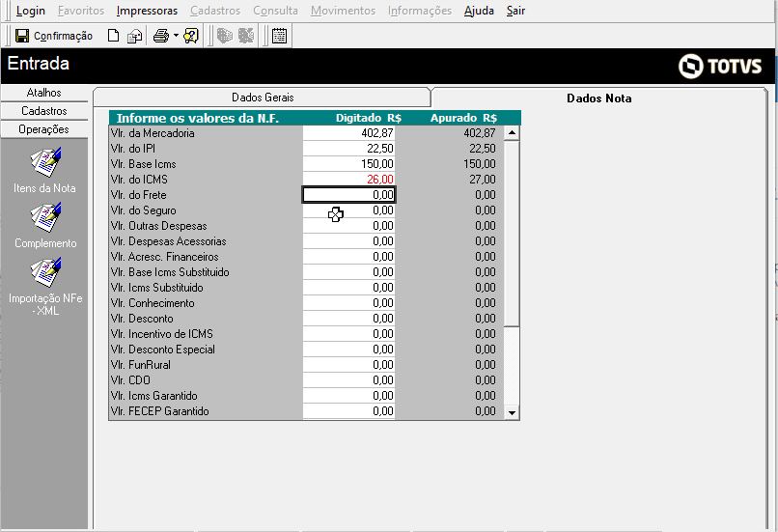The height and width of the screenshot is (532, 778).
Task: Click Vlr. Outras Despesas digitado field
Action: click(x=348, y=226)
